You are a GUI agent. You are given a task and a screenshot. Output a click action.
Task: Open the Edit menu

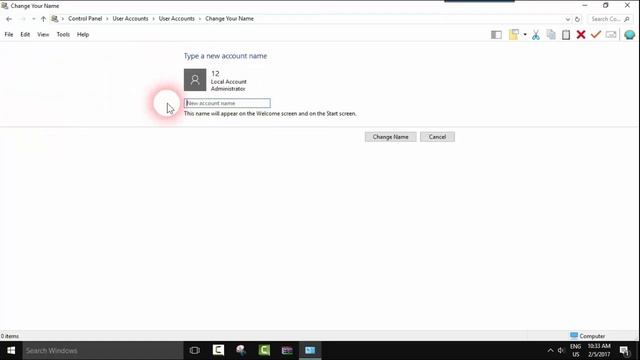tap(25, 35)
